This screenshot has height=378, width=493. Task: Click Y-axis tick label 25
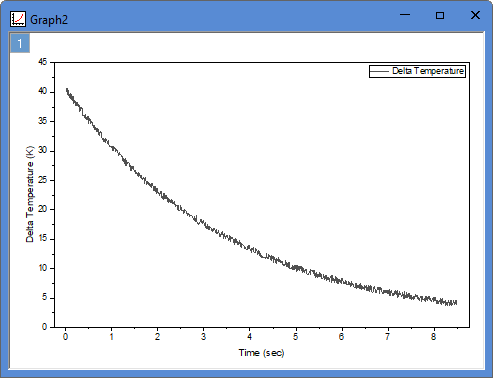[x=43, y=180]
